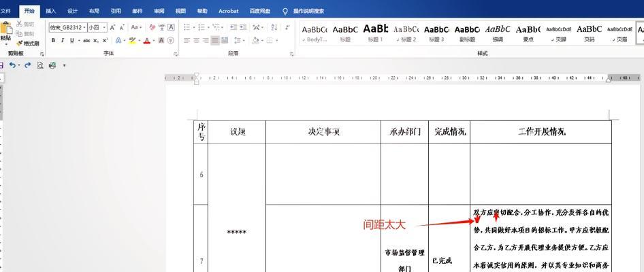The image size is (644, 272).
Task: Apply paragraph shading fill bucket
Action: click(x=255, y=41)
